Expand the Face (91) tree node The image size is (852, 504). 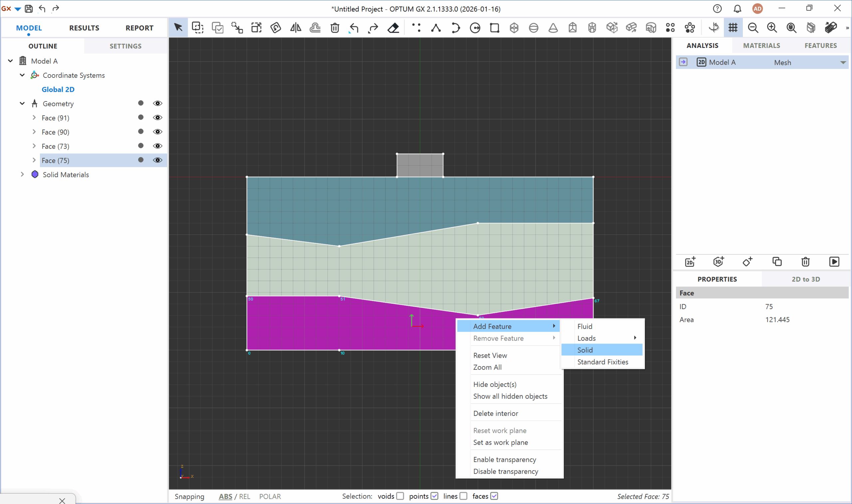click(34, 117)
